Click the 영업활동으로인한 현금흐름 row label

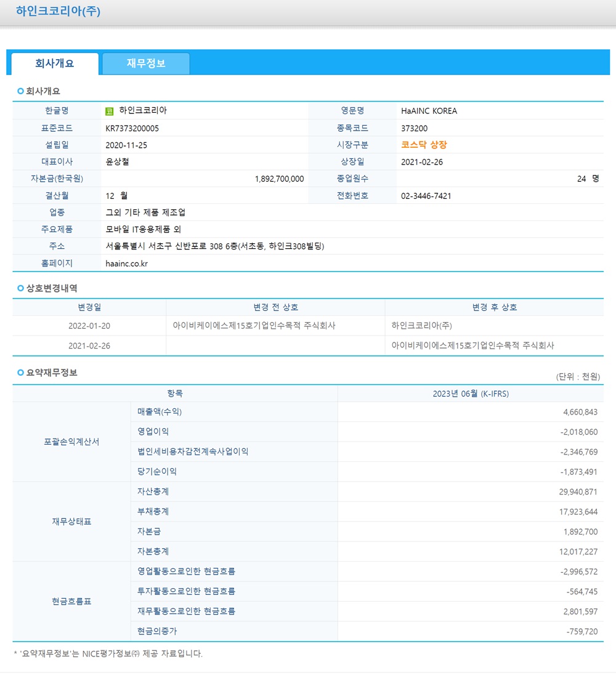(x=187, y=572)
